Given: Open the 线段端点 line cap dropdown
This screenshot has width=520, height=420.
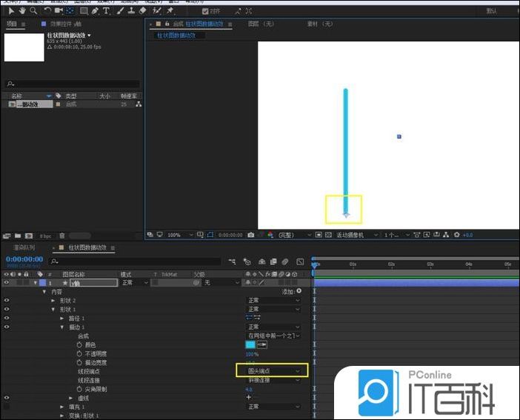Looking at the screenshot, I should 273,370.
